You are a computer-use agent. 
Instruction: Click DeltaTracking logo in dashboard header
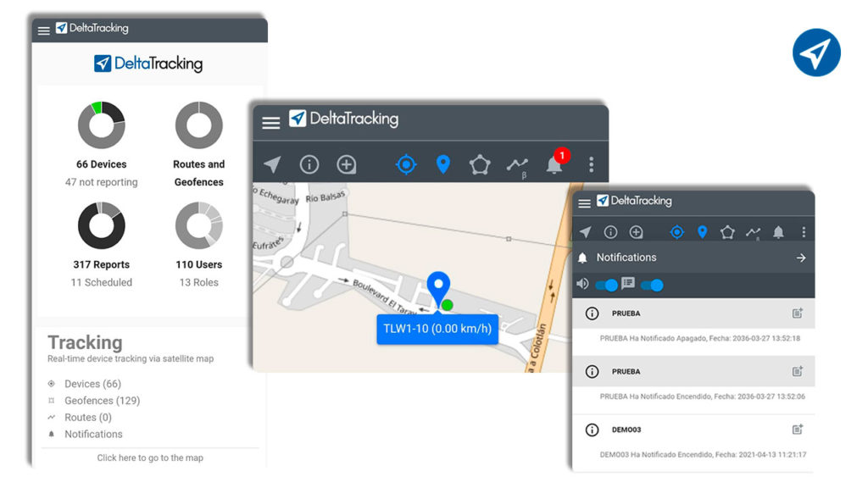click(92, 28)
